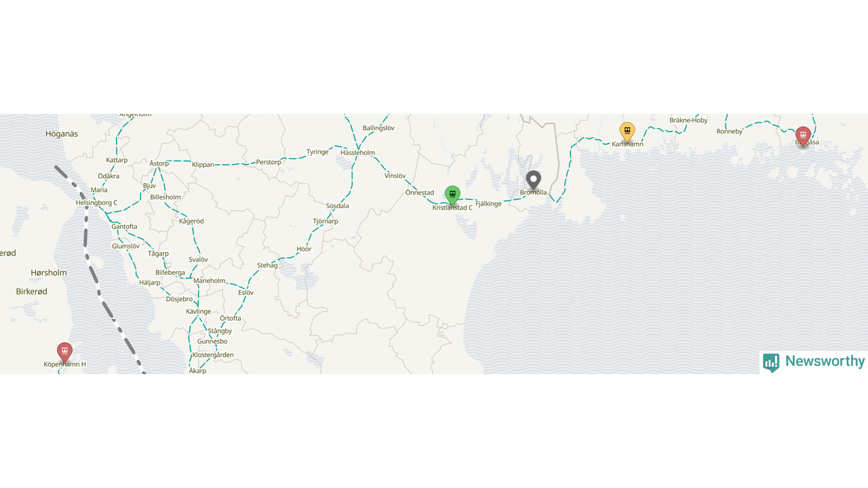Click the Newsworthy chart logo icon
868x488 pixels.
771,363
